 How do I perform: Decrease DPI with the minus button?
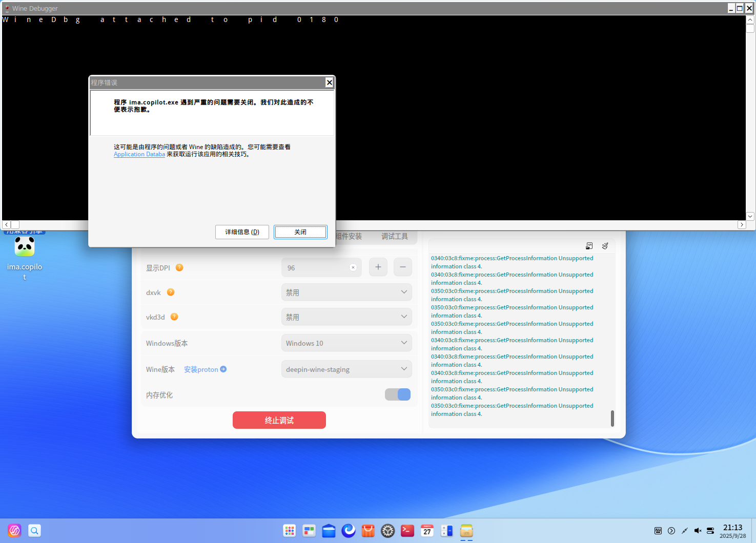[403, 267]
